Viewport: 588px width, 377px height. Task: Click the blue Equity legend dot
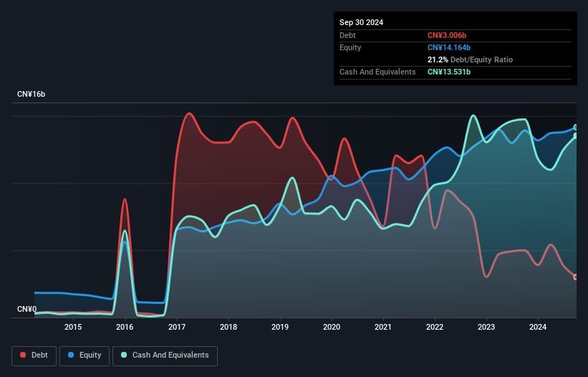[x=71, y=355]
